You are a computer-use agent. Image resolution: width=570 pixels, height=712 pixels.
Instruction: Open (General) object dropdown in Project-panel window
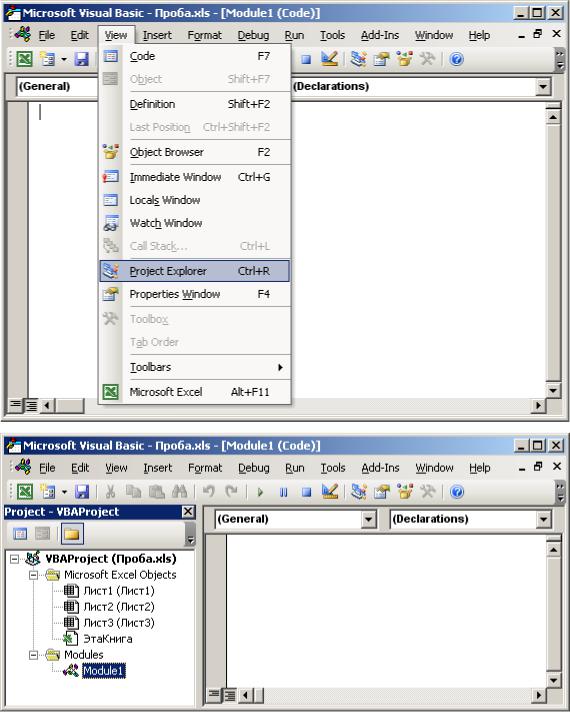tap(369, 519)
